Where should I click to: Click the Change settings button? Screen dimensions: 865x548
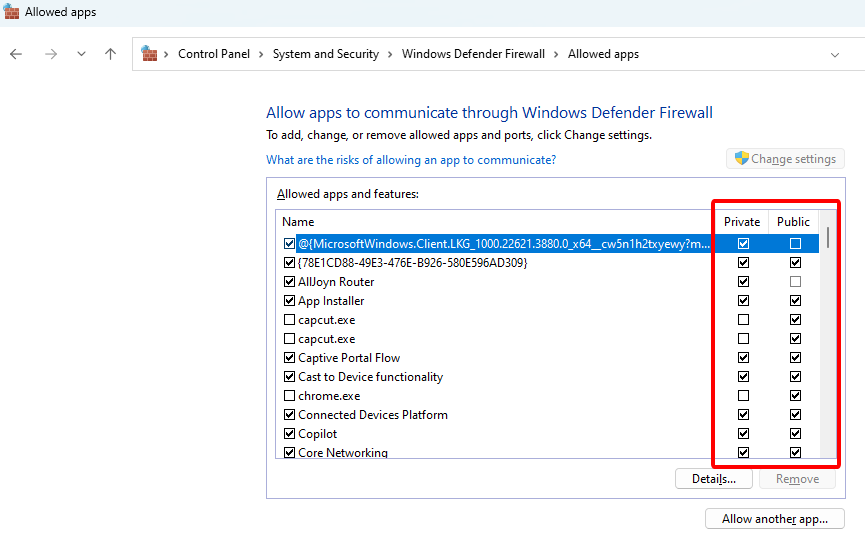pyautogui.click(x=785, y=159)
